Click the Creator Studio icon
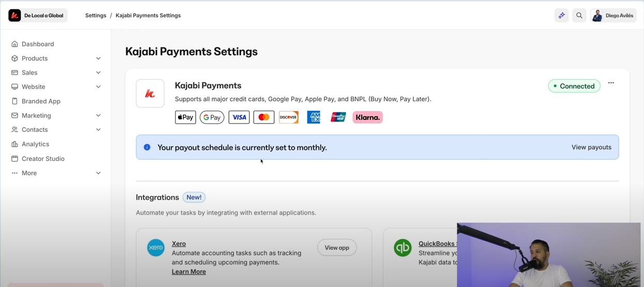This screenshot has height=287, width=644. (x=14, y=159)
